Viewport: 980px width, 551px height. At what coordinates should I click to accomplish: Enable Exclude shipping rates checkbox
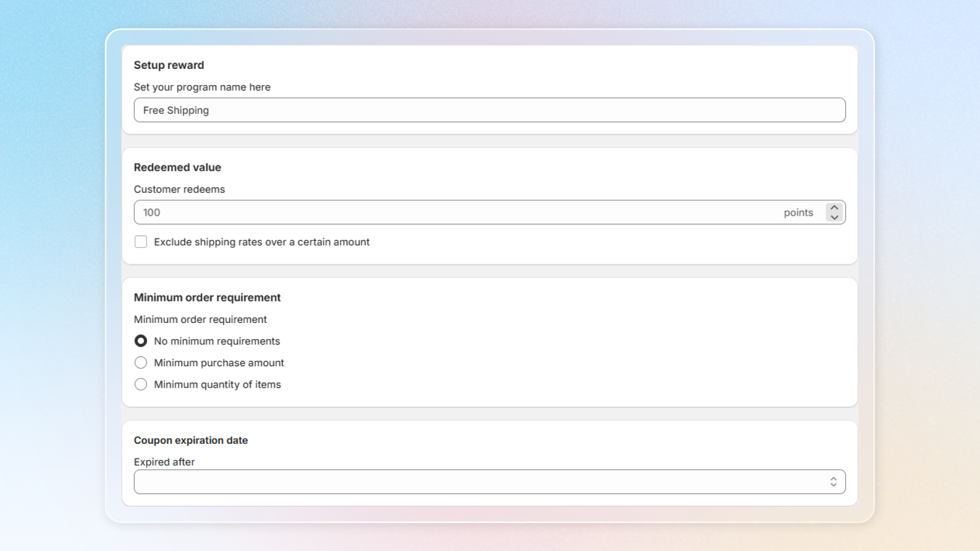(x=141, y=242)
